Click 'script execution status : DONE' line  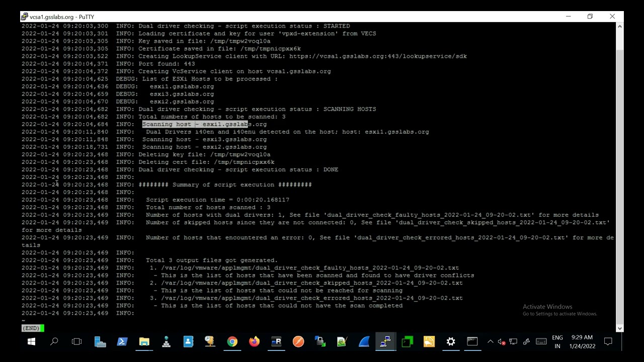click(x=238, y=169)
